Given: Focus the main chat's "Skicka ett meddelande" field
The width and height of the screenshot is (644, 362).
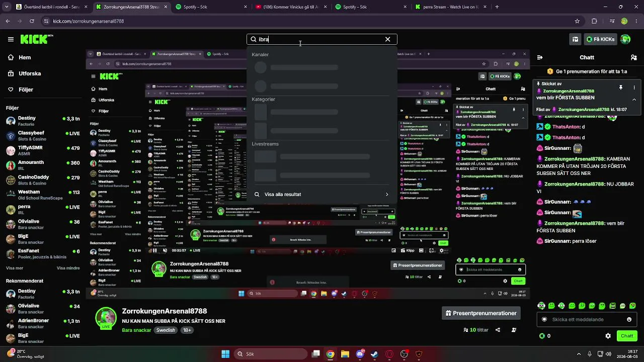Looking at the screenshot, I should click(587, 319).
